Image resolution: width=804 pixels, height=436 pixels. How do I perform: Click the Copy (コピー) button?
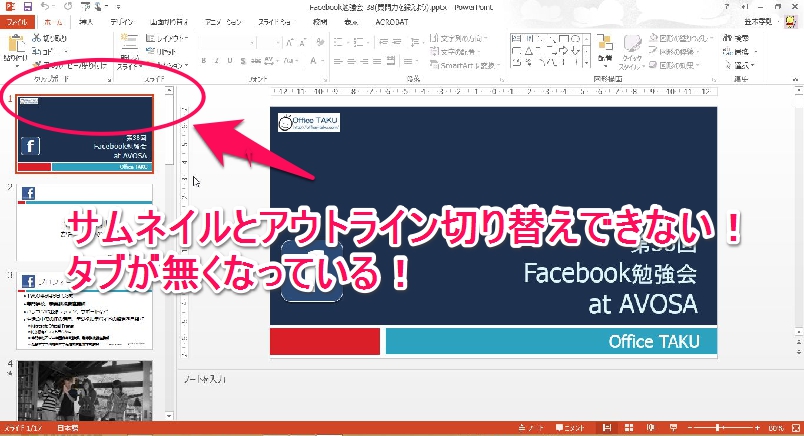[x=50, y=51]
